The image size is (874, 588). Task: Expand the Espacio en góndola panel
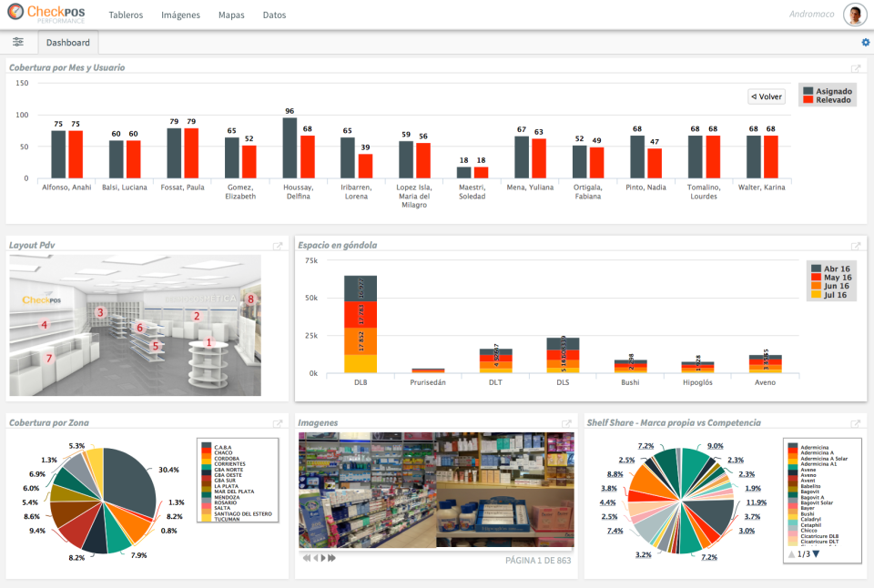[x=857, y=244]
